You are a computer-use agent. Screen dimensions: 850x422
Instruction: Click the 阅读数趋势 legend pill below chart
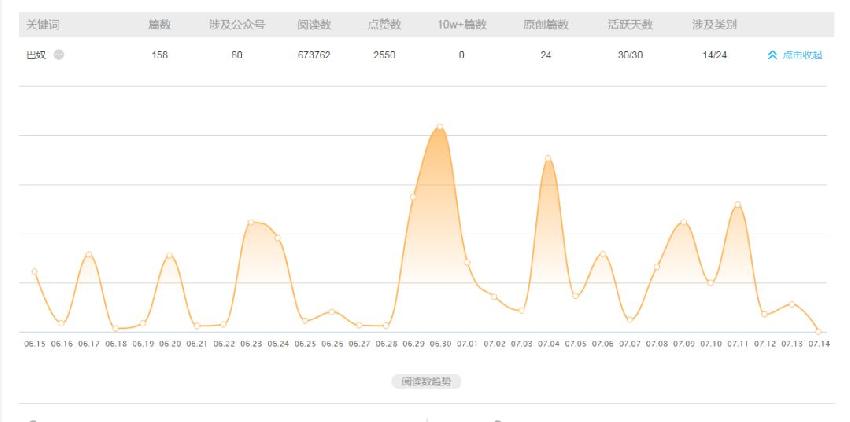[426, 381]
